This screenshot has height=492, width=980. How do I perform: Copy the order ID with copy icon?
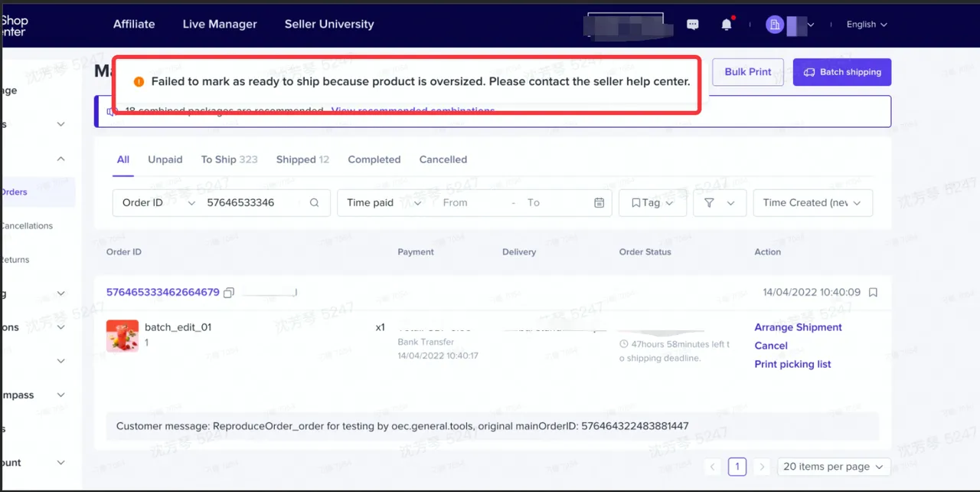click(x=229, y=293)
